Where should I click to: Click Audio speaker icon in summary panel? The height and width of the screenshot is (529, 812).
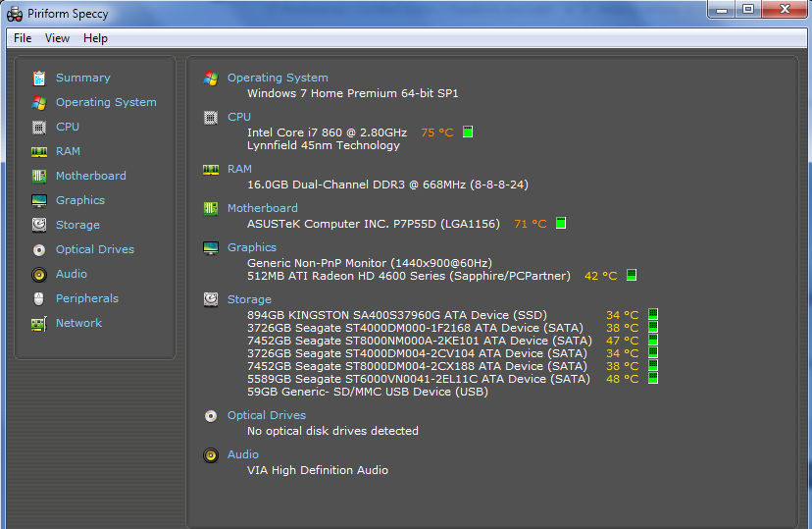tap(211, 455)
